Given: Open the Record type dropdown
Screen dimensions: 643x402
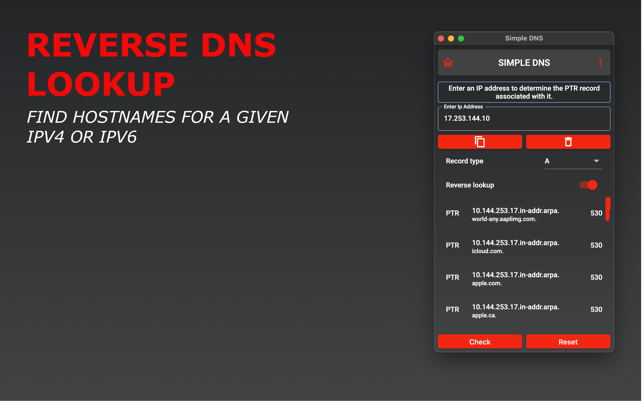Looking at the screenshot, I should pos(572,161).
